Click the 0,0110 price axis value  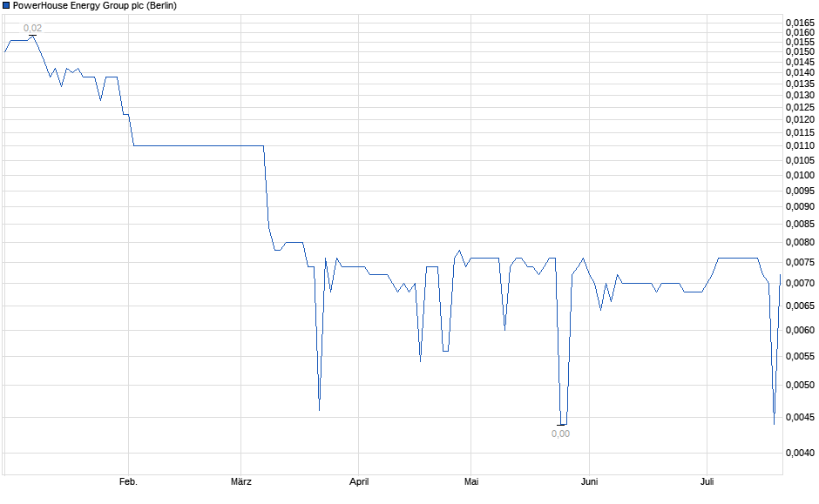coord(800,145)
